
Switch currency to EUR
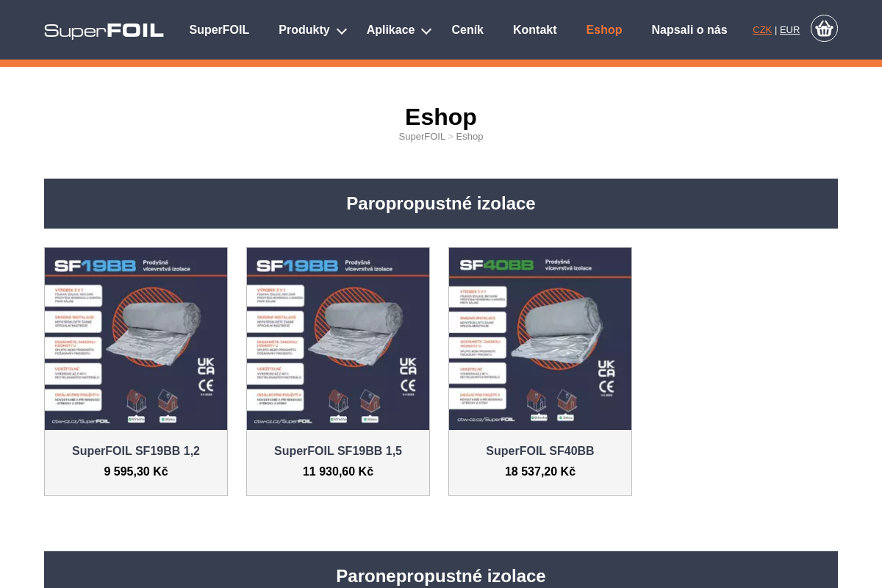(789, 30)
